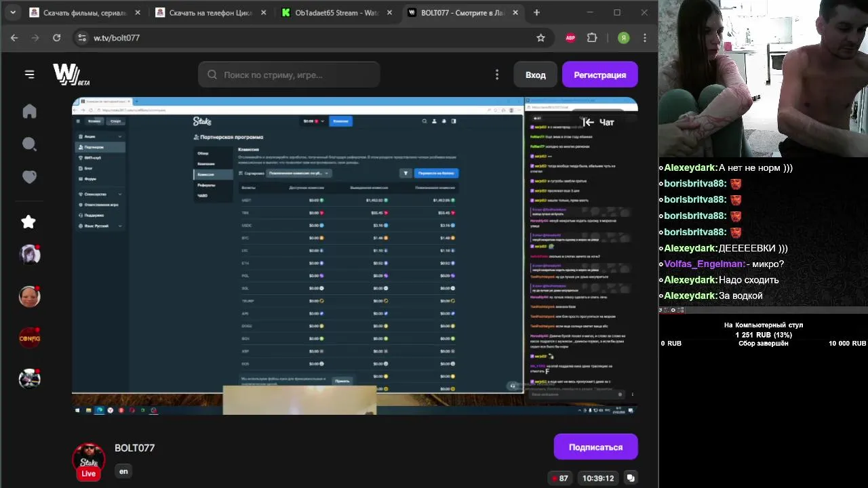Click the 87 viewers counter
Image resolution: width=868 pixels, height=488 pixels.
(559, 478)
